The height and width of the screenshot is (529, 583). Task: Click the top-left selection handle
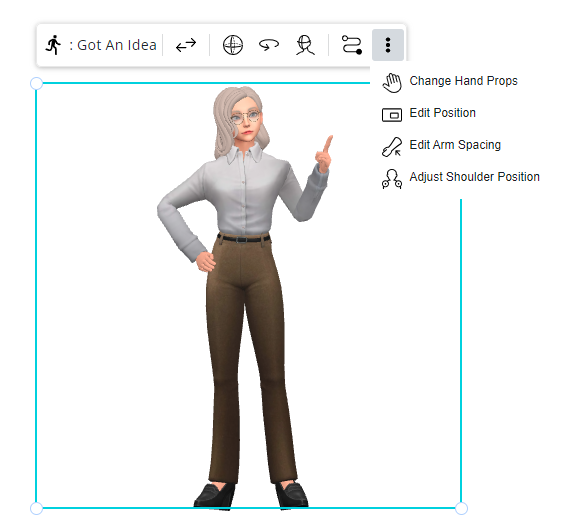coord(36,84)
